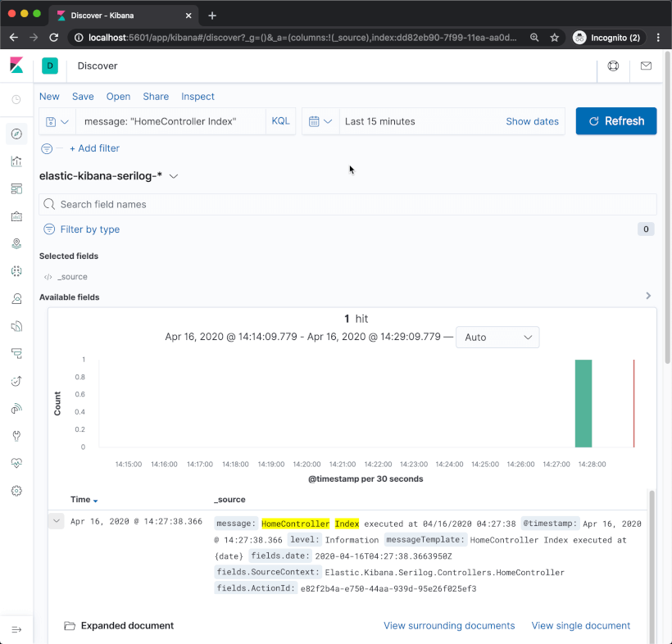Collapse field sidebar with right chevron
Screen dimensions: 672x644
[648, 296]
